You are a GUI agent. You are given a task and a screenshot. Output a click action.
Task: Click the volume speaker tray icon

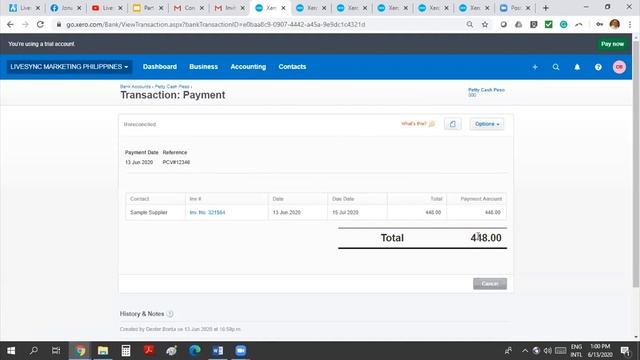coord(548,351)
